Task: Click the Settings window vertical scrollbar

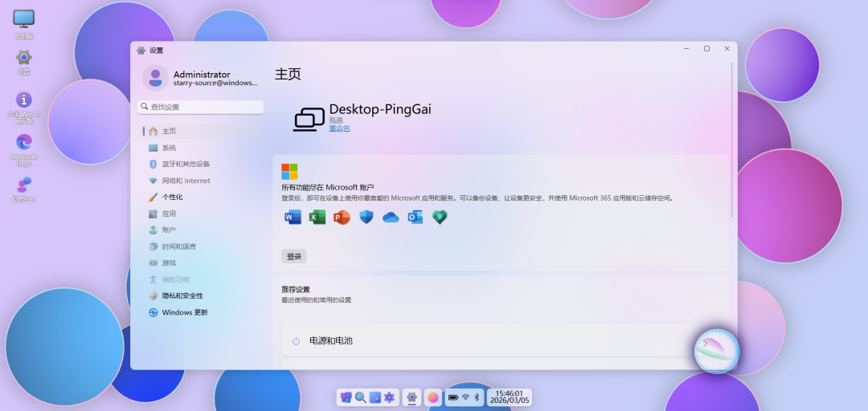Action: [x=732, y=140]
